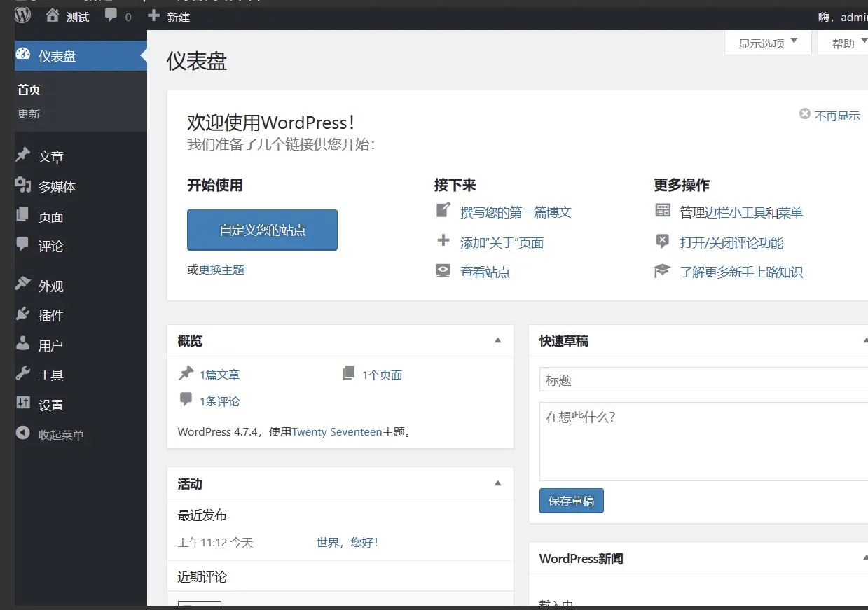Open the 边栏小工具 link
Viewport: 868px width, 610px height.
[x=734, y=212]
